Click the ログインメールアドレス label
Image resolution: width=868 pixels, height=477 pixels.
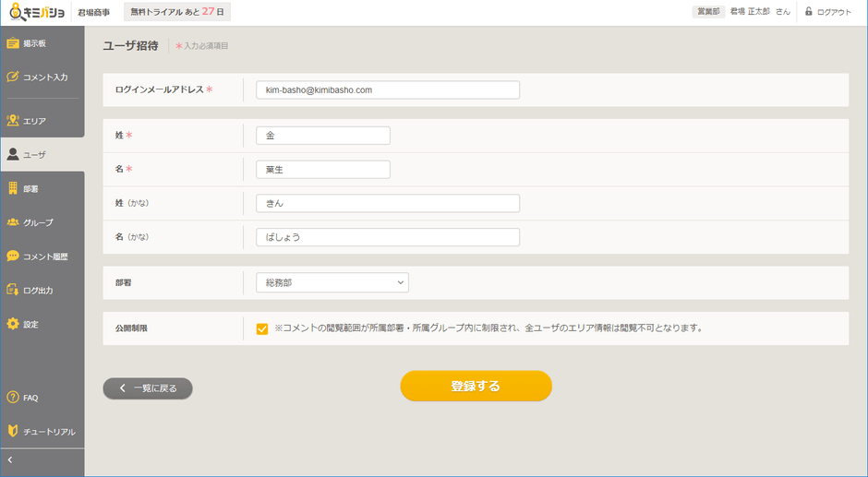pyautogui.click(x=160, y=89)
